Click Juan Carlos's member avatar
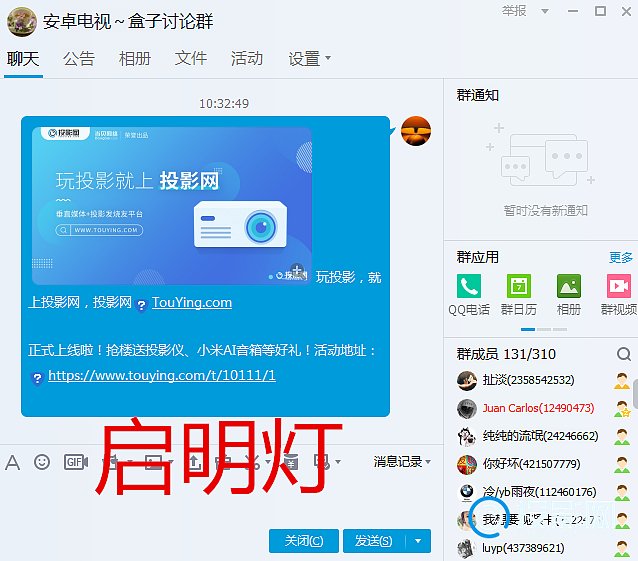Screen dimensions: 638x561 (x=467, y=408)
